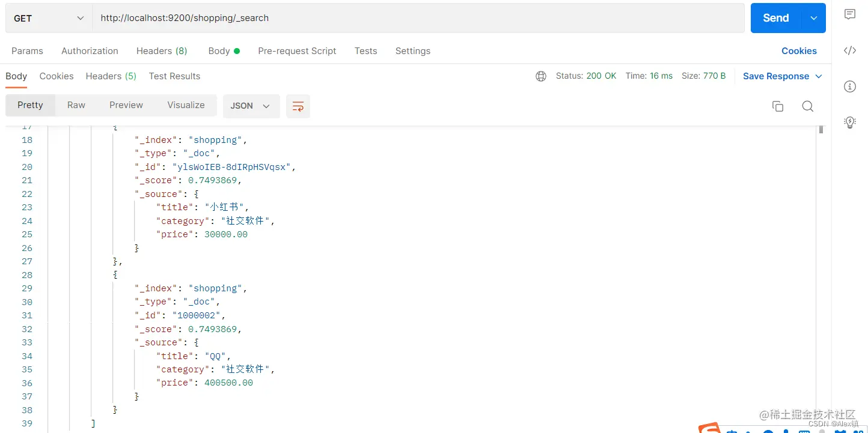Open the code snippet icon in sidebar
Screen dimensions: 868x433
[x=850, y=50]
